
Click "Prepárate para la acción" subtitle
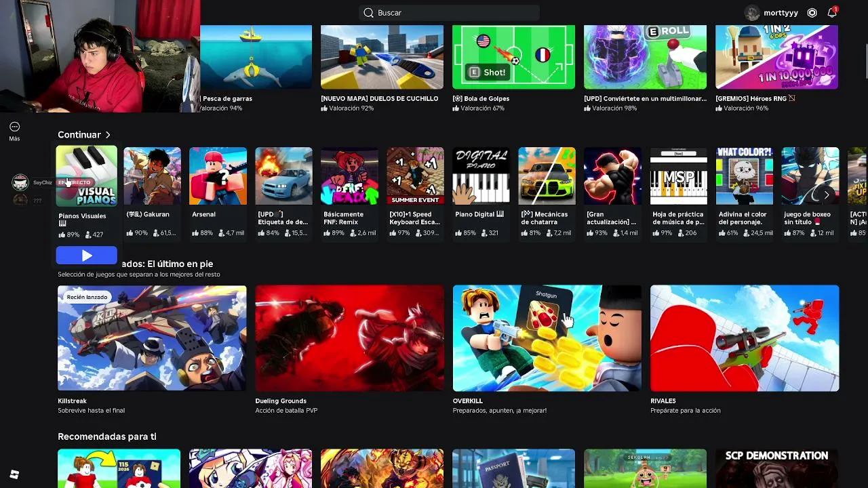tap(685, 411)
